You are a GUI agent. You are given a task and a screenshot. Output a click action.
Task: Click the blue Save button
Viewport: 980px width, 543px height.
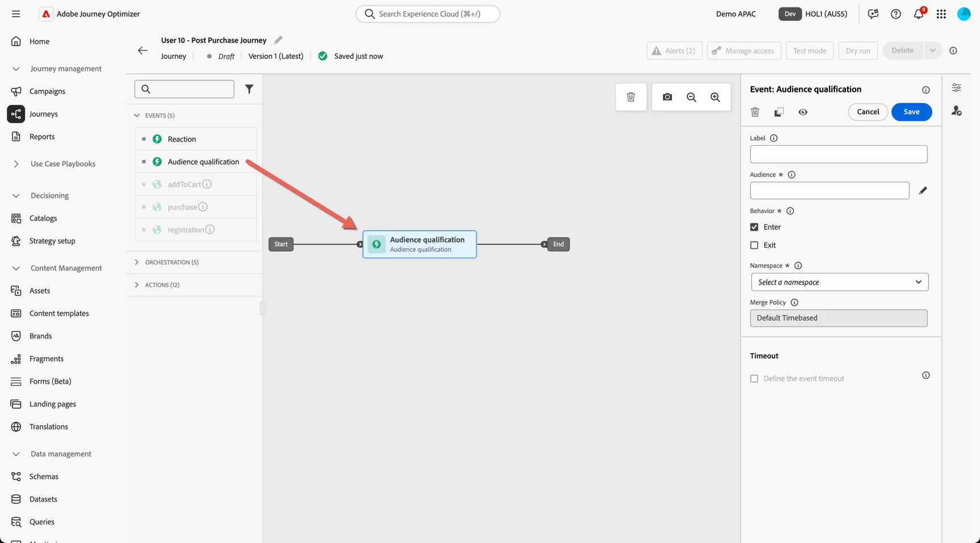click(x=911, y=112)
